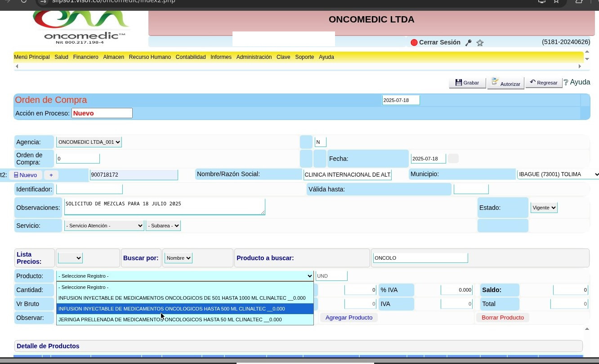The width and height of the screenshot is (599, 364).
Task: Click the Nuevo third-party button
Action: (25, 175)
